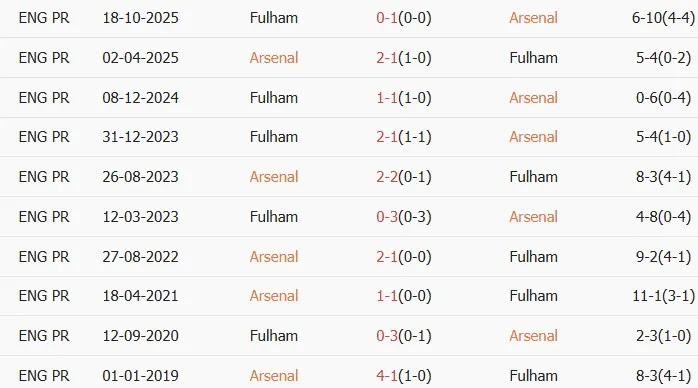The height and width of the screenshot is (388, 698).
Task: Open the 2-1(1-0) score dated 02-04-2025
Action: 404,58
